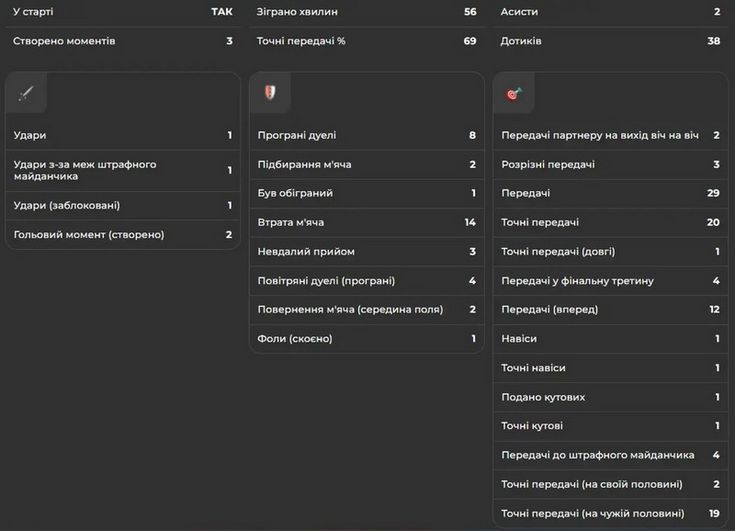Select Повітряні дуелі (програні) row
735x531 pixels.
tap(367, 281)
